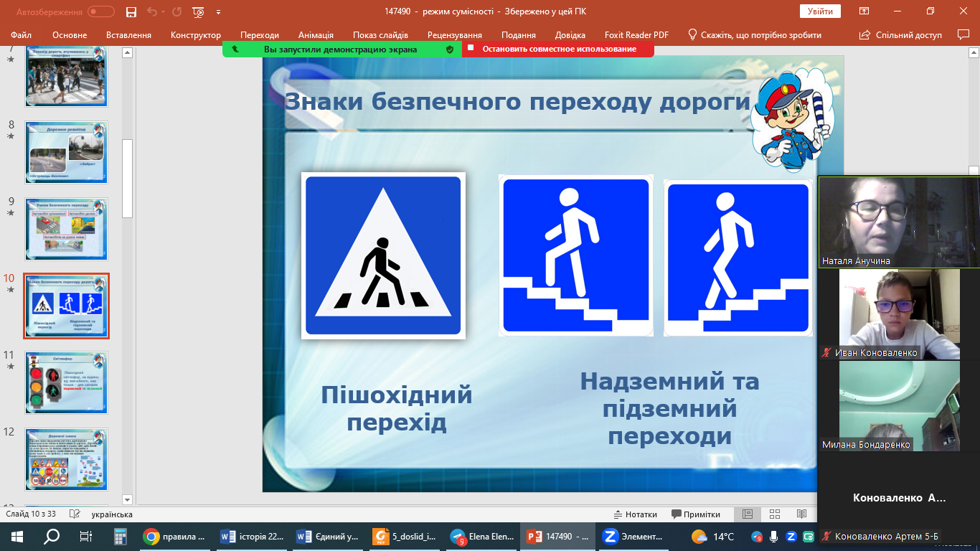Open the comments pane speech bubble icon

pyautogui.click(x=963, y=34)
